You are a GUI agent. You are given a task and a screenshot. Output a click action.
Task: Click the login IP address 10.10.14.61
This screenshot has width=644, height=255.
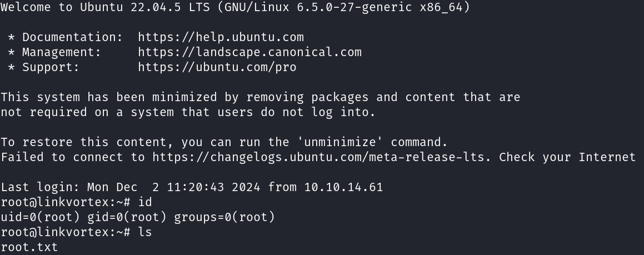(343, 187)
